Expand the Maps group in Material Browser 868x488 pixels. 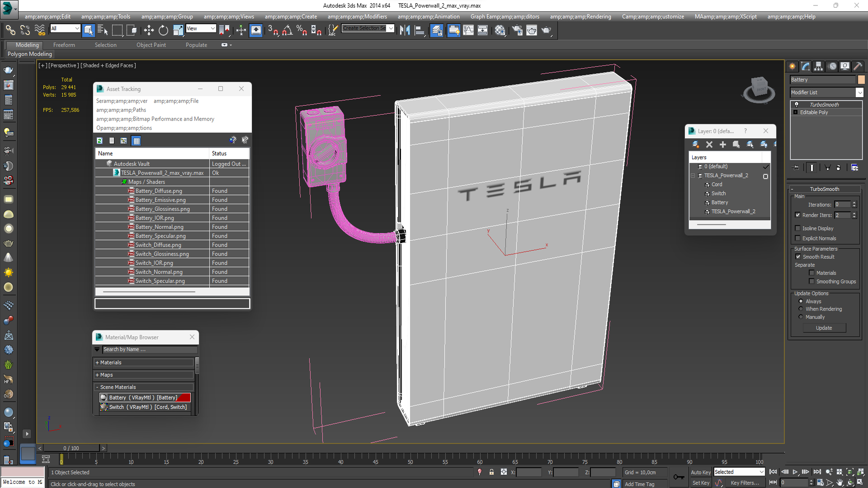(97, 375)
